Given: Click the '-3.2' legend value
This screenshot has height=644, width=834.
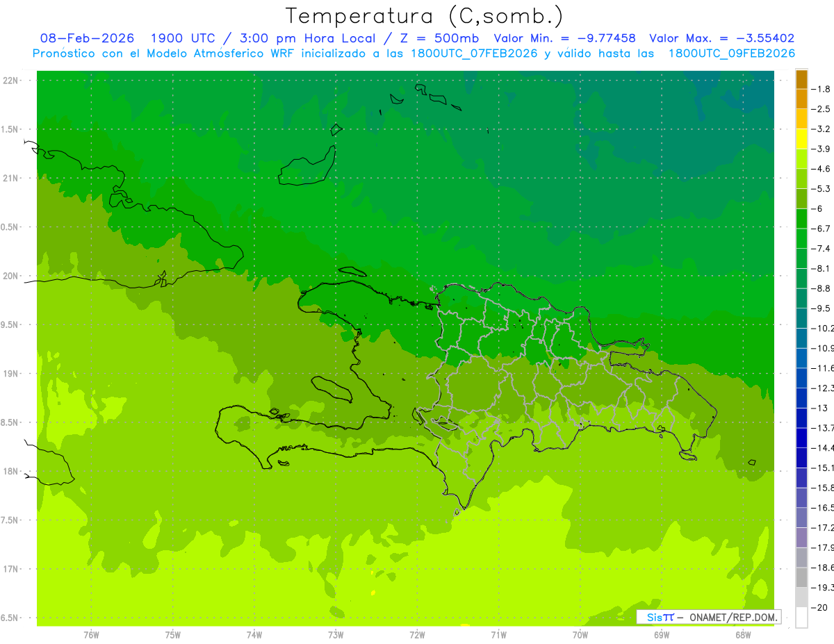Looking at the screenshot, I should 821,129.
